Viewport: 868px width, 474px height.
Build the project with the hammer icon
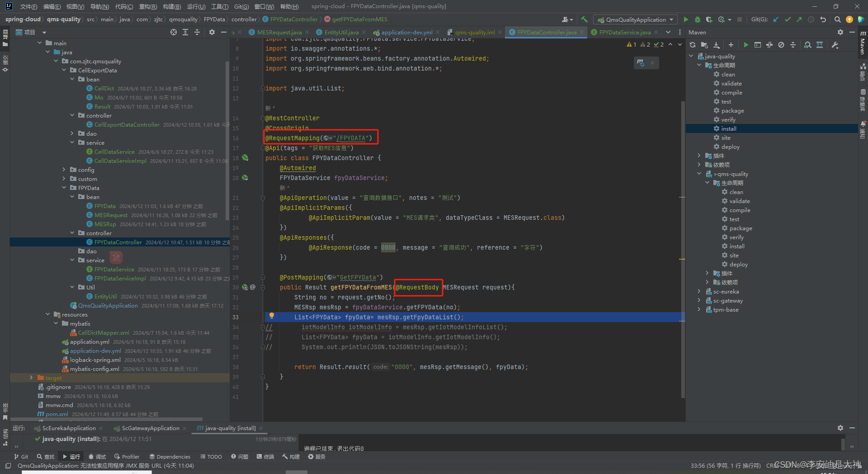pyautogui.click(x=584, y=19)
